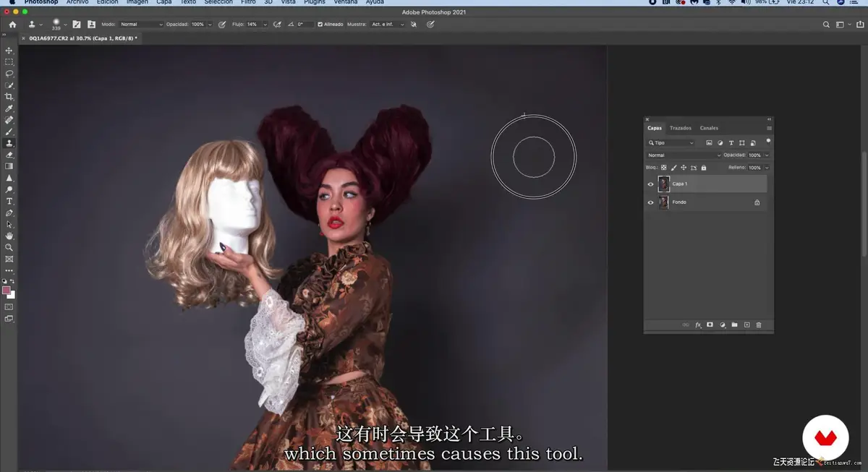The height and width of the screenshot is (472, 868).
Task: Create new adjustment layer icon
Action: click(x=722, y=325)
